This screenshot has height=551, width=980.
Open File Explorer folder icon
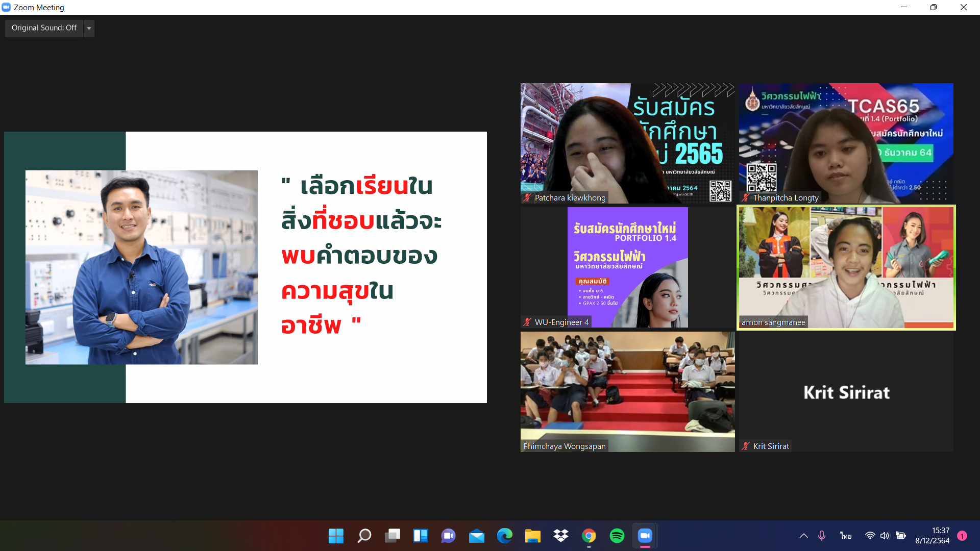pos(532,536)
